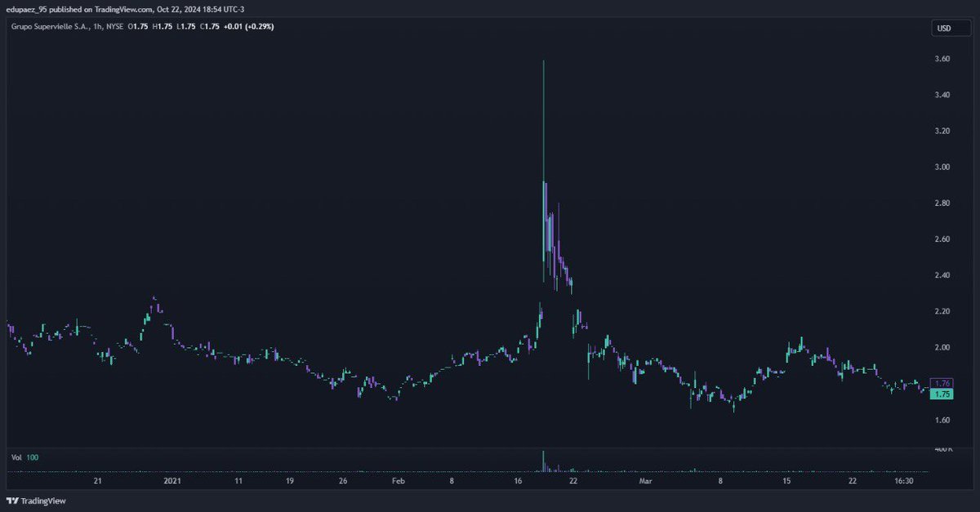Click the purple 1.76 price tag
This screenshot has width=980, height=512.
(942, 383)
